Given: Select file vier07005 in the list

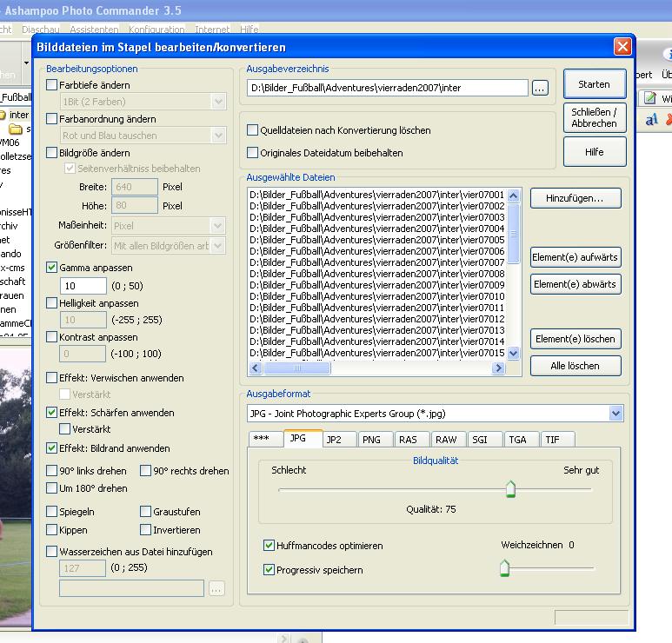Looking at the screenshot, I should tap(376, 240).
